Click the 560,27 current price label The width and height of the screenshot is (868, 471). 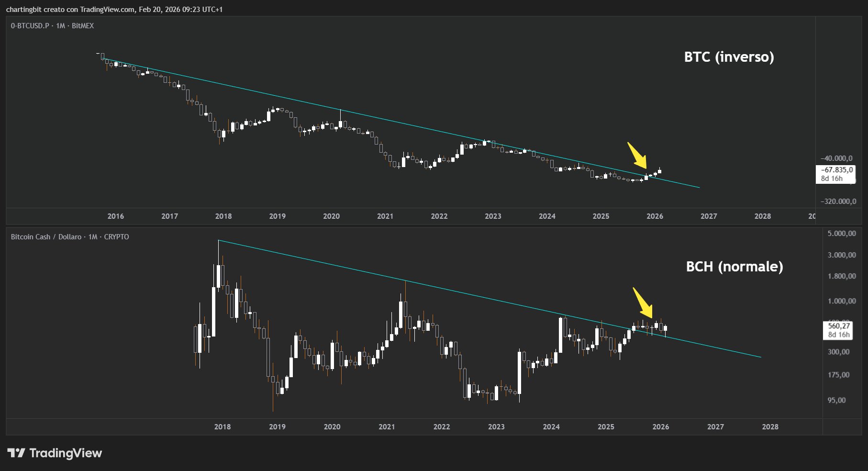[839, 326]
